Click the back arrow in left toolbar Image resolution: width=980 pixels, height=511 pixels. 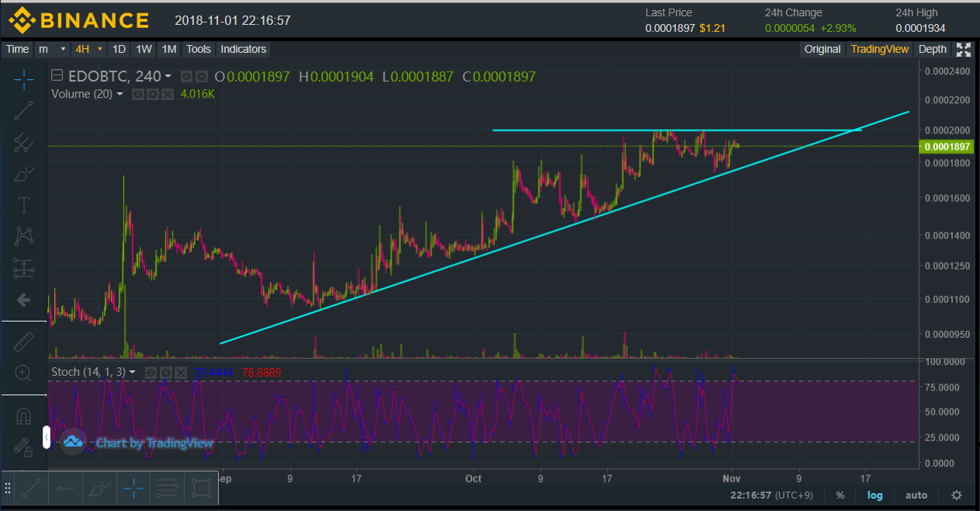pyautogui.click(x=23, y=300)
